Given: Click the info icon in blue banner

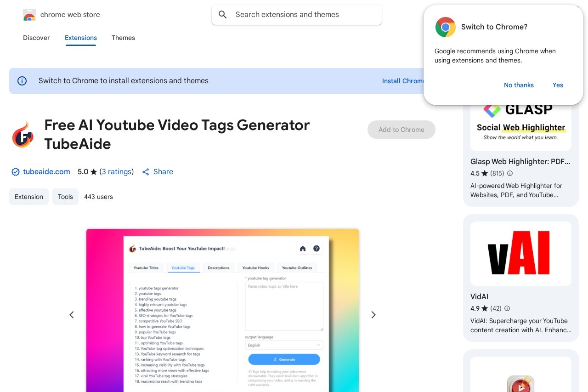Looking at the screenshot, I should [x=22, y=81].
